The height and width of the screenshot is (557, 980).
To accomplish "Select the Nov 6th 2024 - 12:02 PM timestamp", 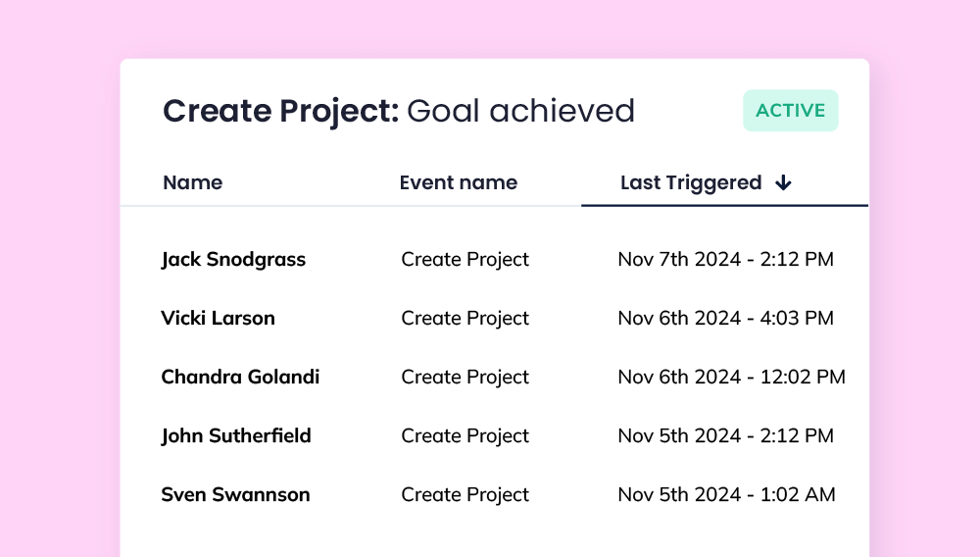I will coord(731,377).
